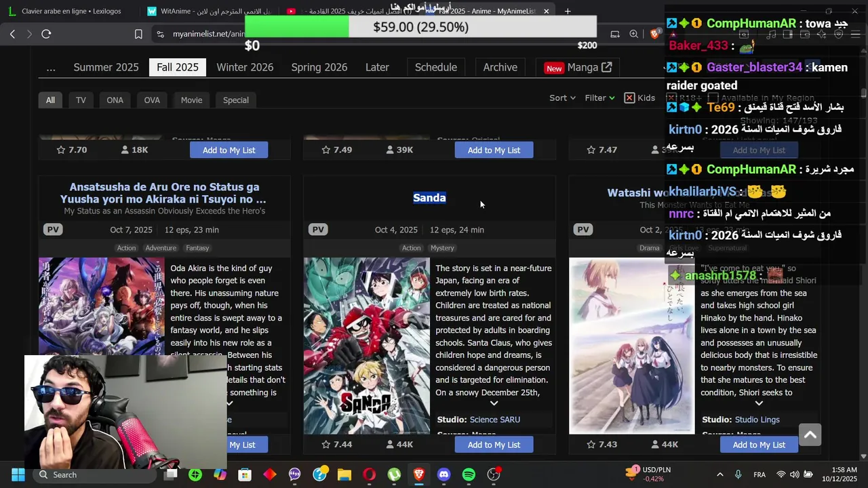The width and height of the screenshot is (868, 488).
Task: Open the Sanda cover image
Action: click(x=367, y=346)
